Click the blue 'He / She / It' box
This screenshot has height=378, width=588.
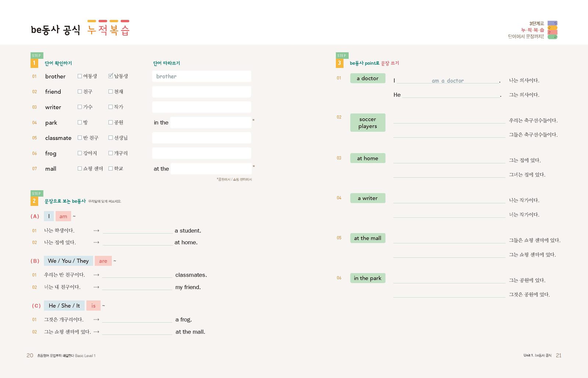64,306
